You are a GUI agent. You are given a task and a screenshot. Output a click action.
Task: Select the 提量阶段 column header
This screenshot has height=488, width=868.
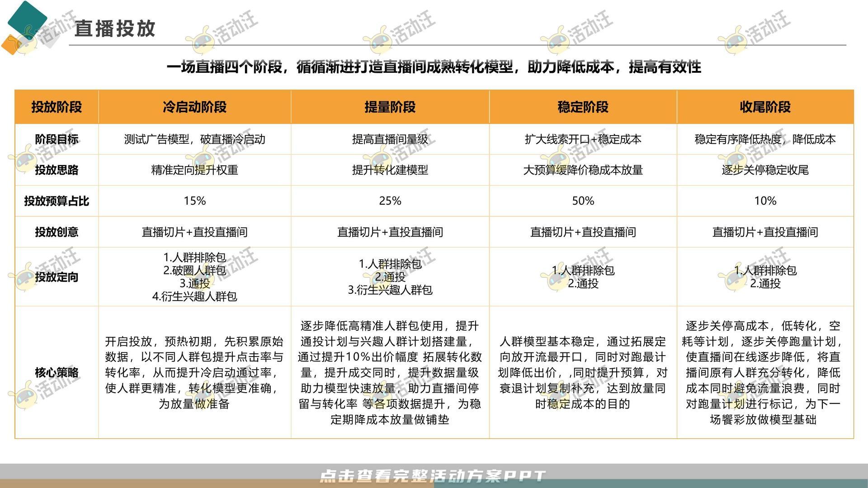click(389, 108)
